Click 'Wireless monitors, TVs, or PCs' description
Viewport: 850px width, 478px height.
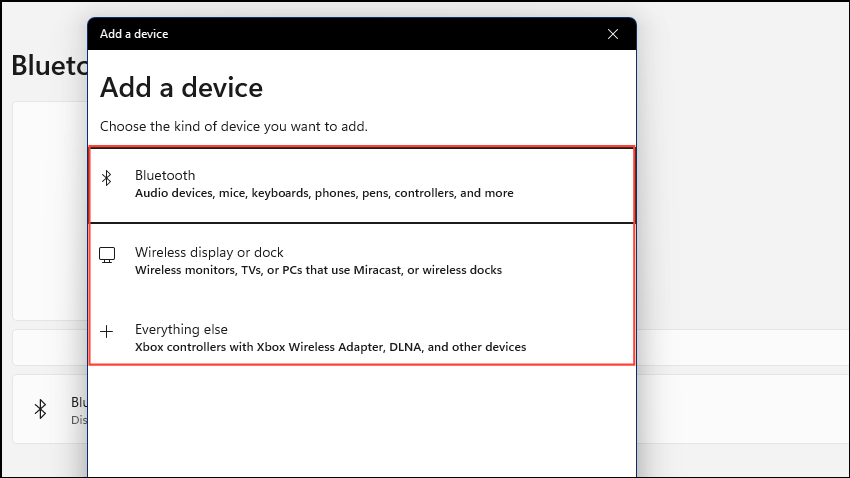click(318, 270)
